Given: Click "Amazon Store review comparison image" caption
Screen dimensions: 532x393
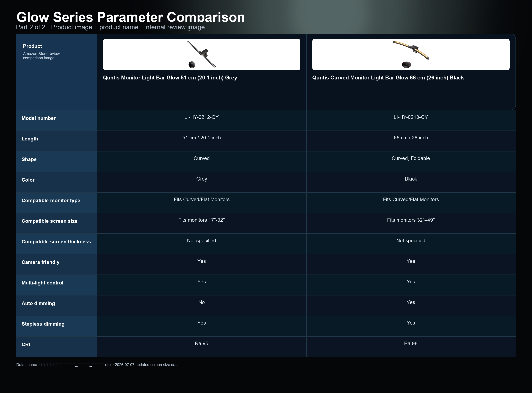Looking at the screenshot, I should click(x=41, y=56).
